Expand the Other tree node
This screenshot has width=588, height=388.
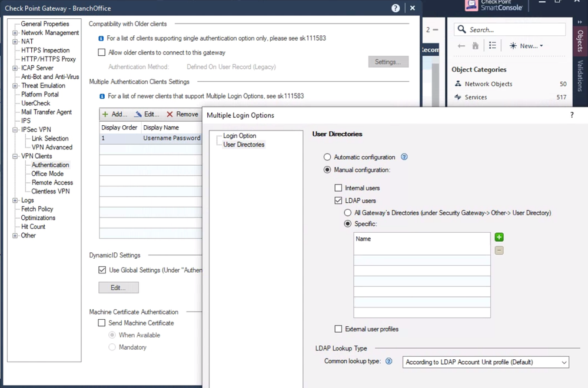point(15,236)
